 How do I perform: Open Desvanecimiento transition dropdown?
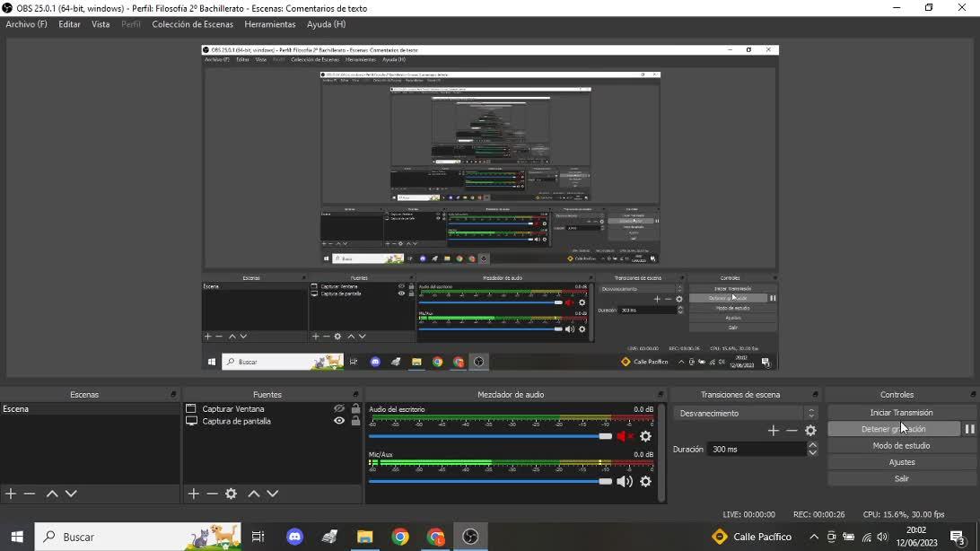click(x=745, y=413)
